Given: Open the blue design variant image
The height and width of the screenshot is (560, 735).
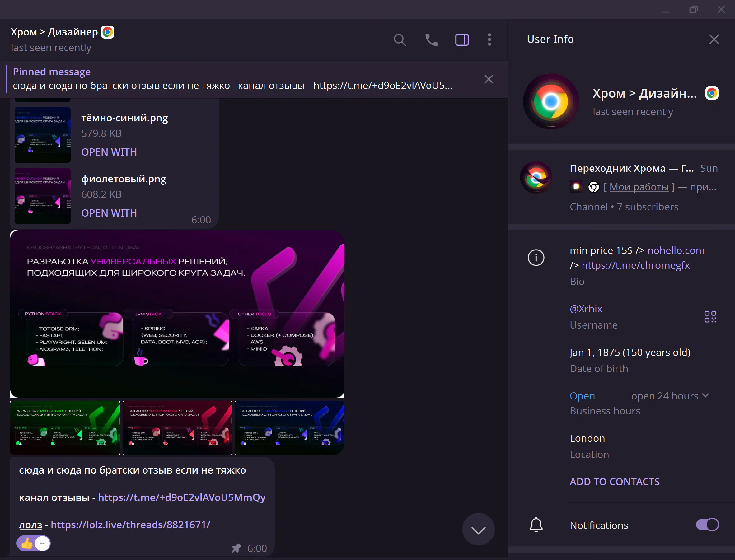Looking at the screenshot, I should (290, 428).
